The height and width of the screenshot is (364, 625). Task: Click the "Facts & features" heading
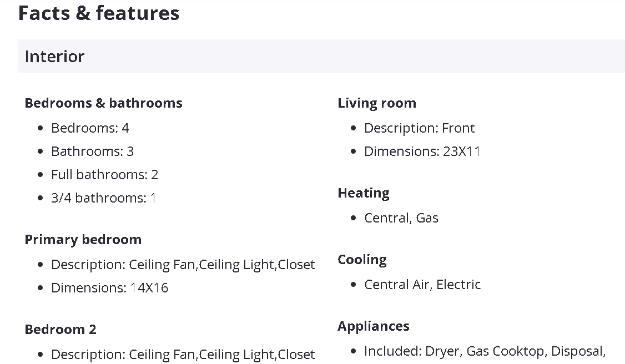(x=99, y=13)
